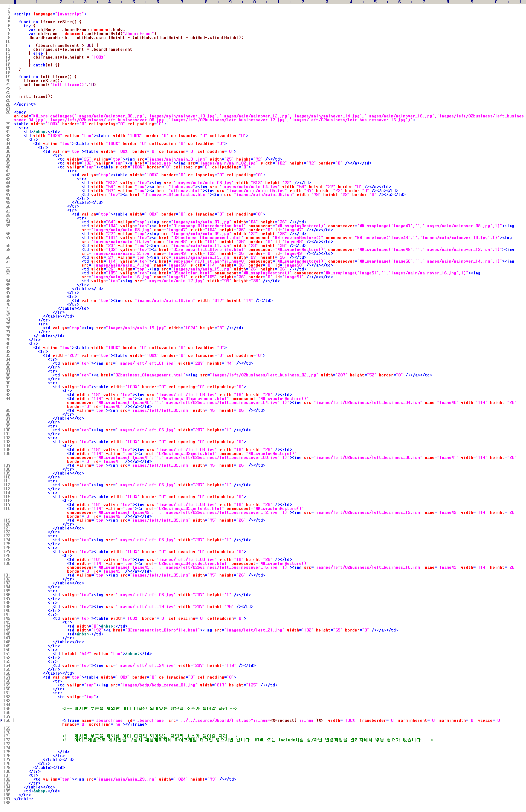Viewport: 526px width, 812px height.
Task: Click 'left_business_02.jpg' image source on line 88
Action: point(292,375)
